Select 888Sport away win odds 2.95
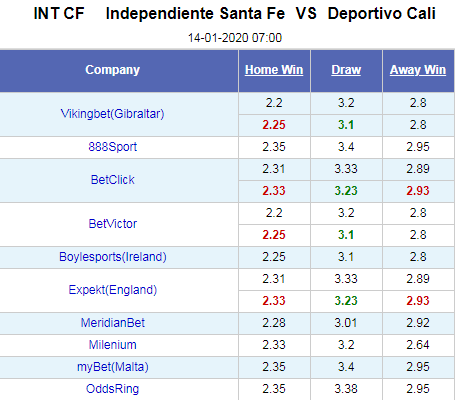455x400 pixels. pos(418,147)
